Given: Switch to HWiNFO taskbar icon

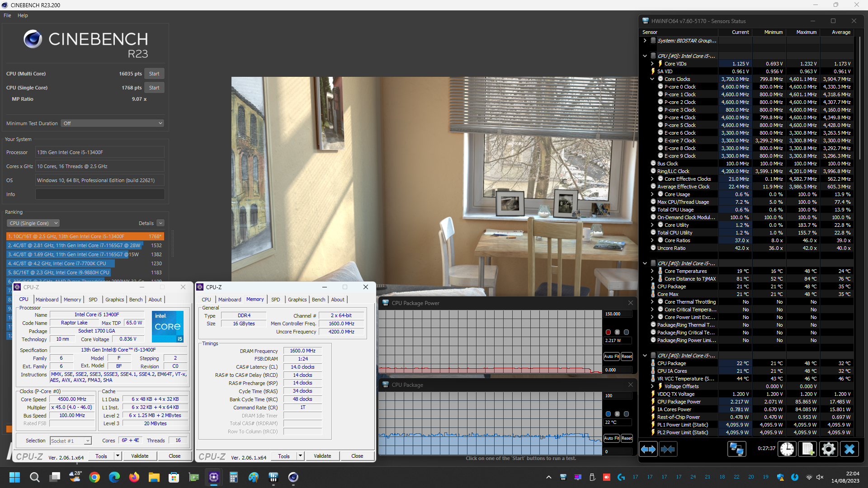Looking at the screenshot, I should coord(274,477).
